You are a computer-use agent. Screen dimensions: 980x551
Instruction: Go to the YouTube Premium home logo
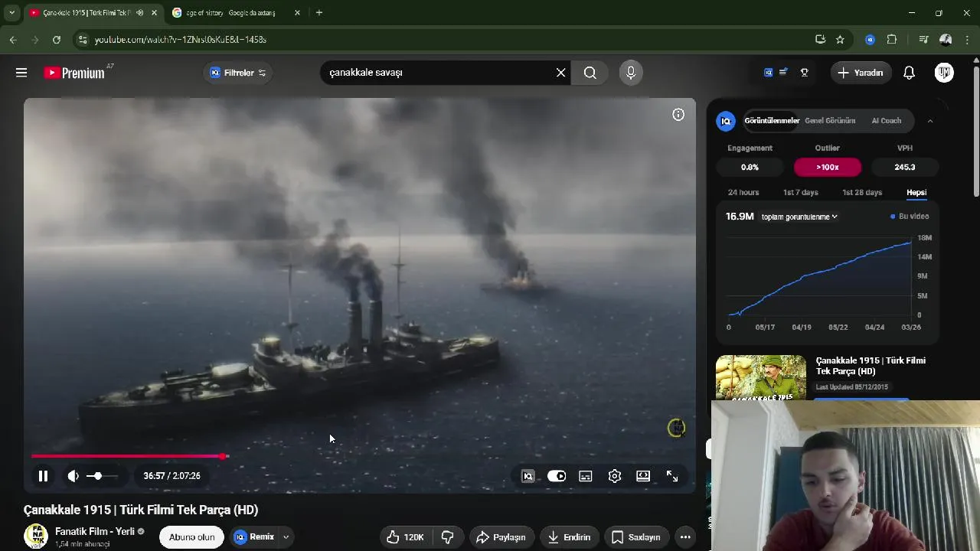[x=74, y=73]
